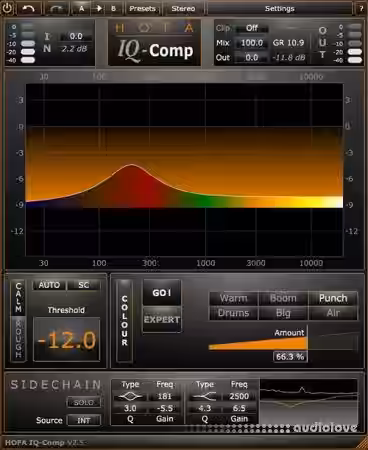
Task: Click the Out gain value 0.0
Action: [252, 58]
